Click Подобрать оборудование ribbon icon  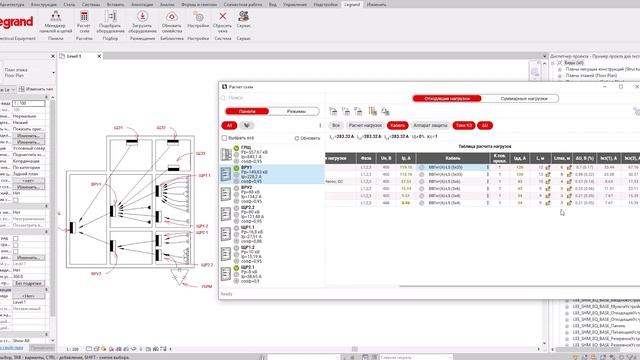pyautogui.click(x=110, y=22)
